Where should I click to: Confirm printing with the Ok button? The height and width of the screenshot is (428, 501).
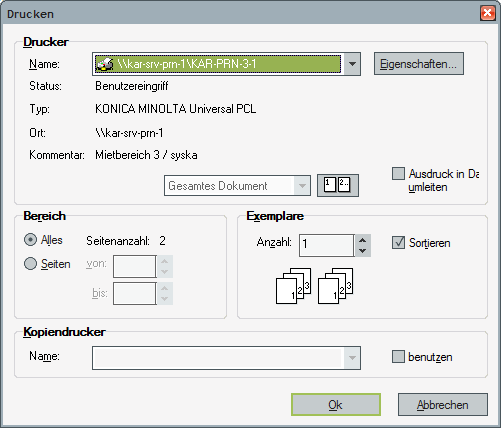[x=336, y=405]
